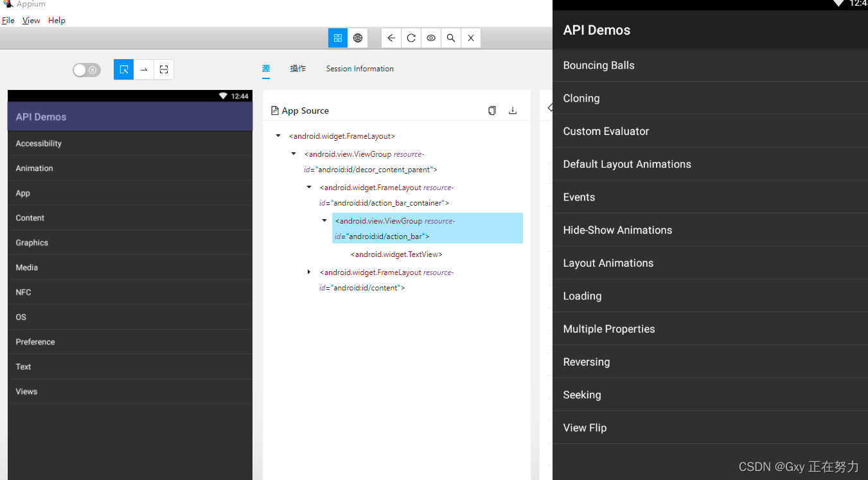Tap Views in the inspector screenshot
Screen dimensions: 868x480
[x=130, y=391]
